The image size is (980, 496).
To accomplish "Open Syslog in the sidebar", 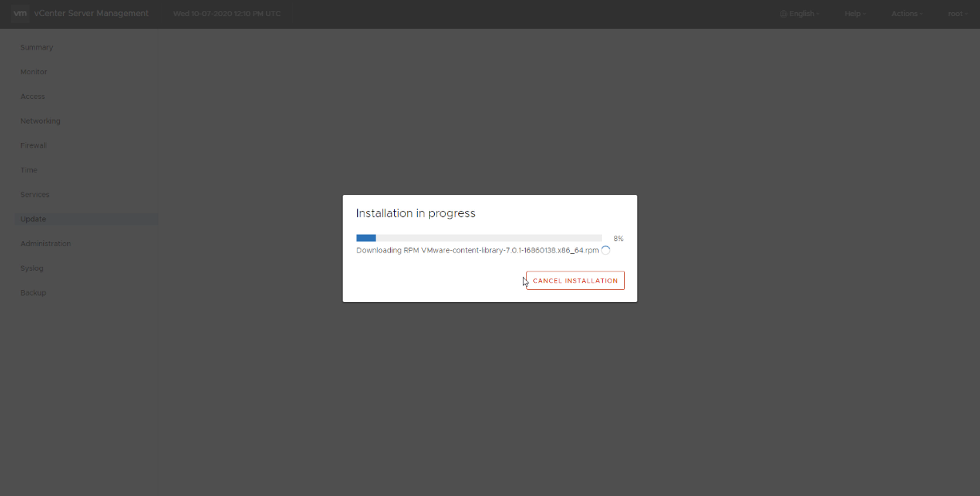I will pyautogui.click(x=32, y=268).
